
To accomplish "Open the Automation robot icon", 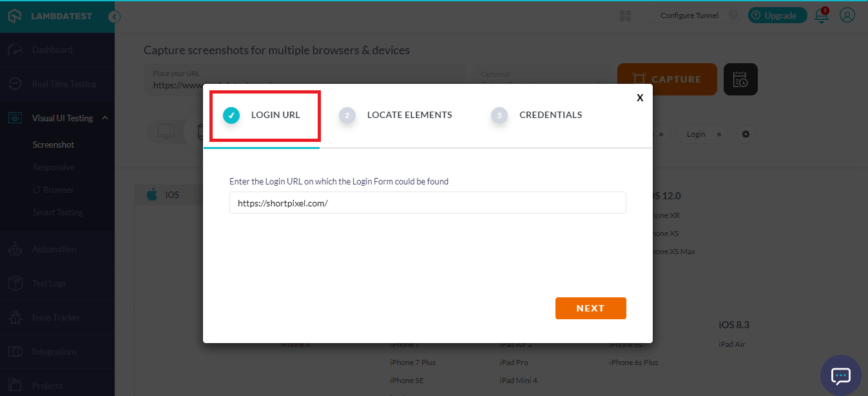I will pos(15,249).
